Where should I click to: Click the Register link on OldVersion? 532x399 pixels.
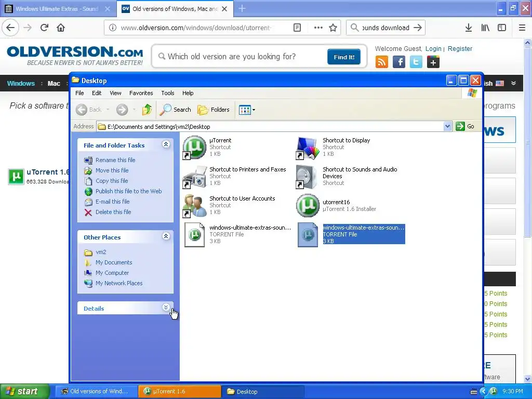[460, 48]
